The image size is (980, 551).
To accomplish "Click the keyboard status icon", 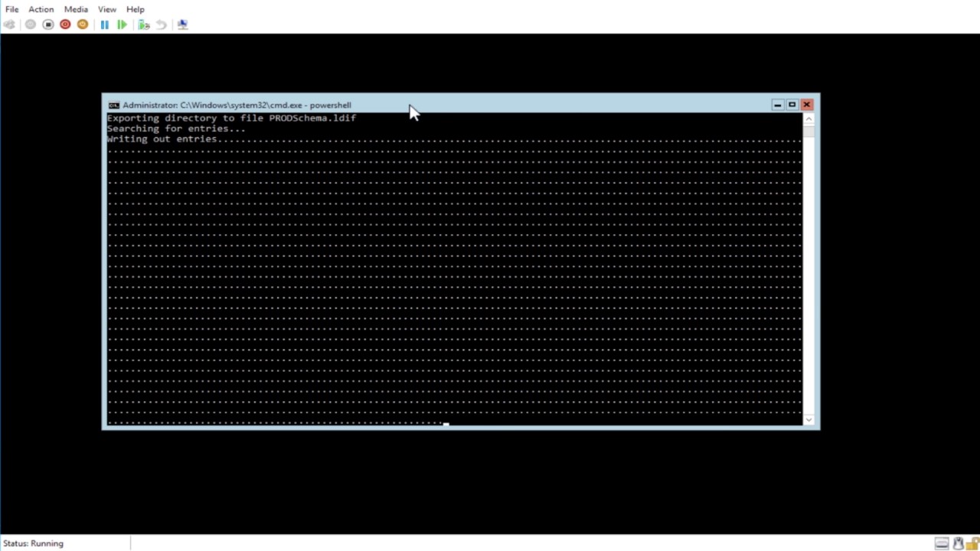I will [942, 543].
